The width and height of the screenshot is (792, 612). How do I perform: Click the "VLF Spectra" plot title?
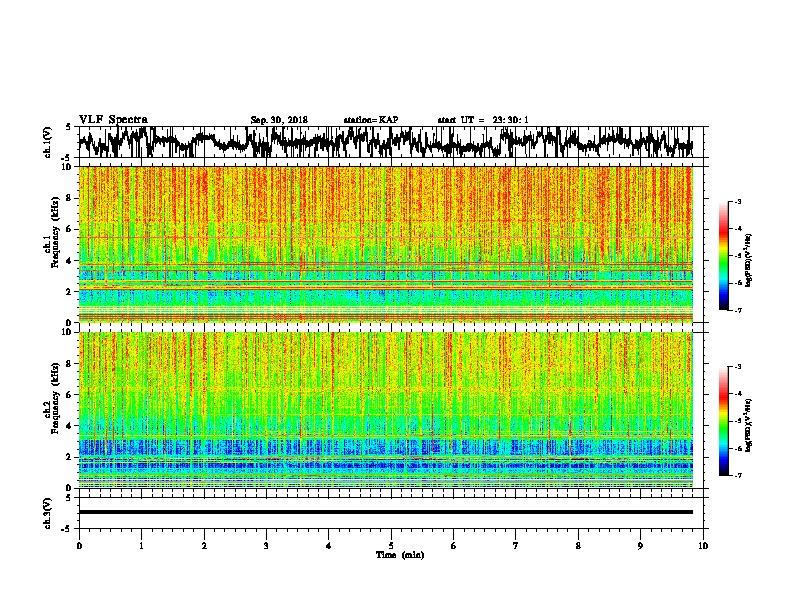tap(113, 120)
